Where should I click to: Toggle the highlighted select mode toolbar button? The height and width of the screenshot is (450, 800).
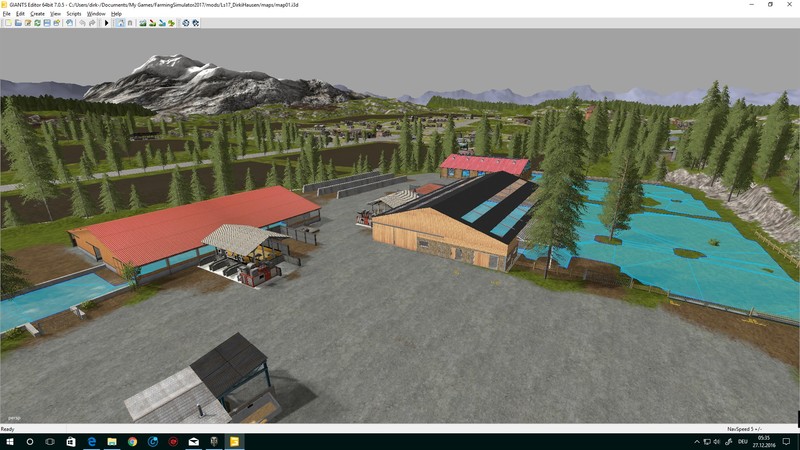[x=120, y=22]
